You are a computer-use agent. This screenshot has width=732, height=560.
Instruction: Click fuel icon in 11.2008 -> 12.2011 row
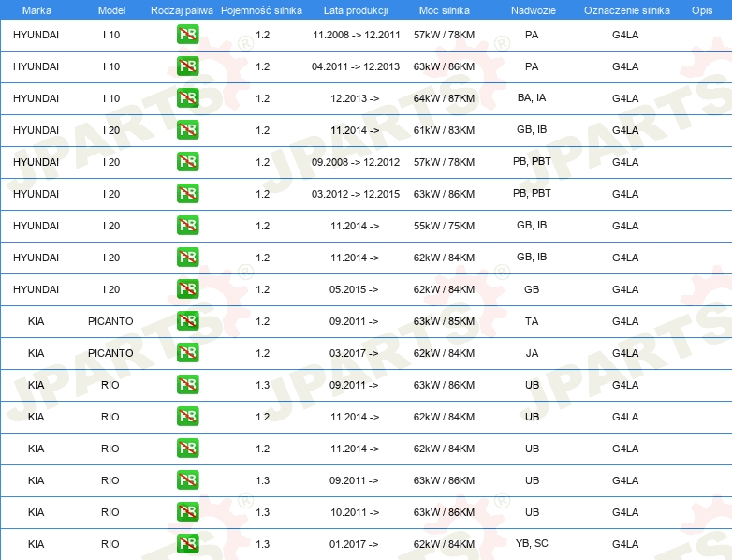187,35
